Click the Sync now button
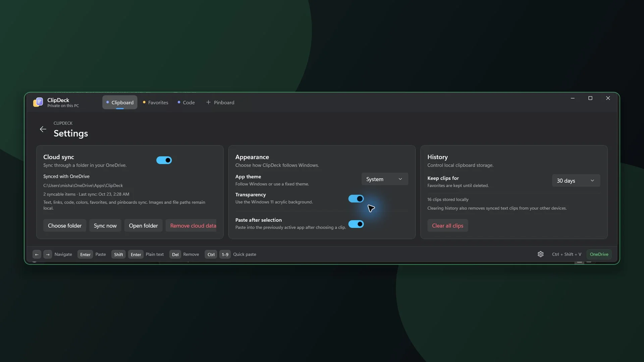This screenshot has width=644, height=362. click(x=105, y=226)
